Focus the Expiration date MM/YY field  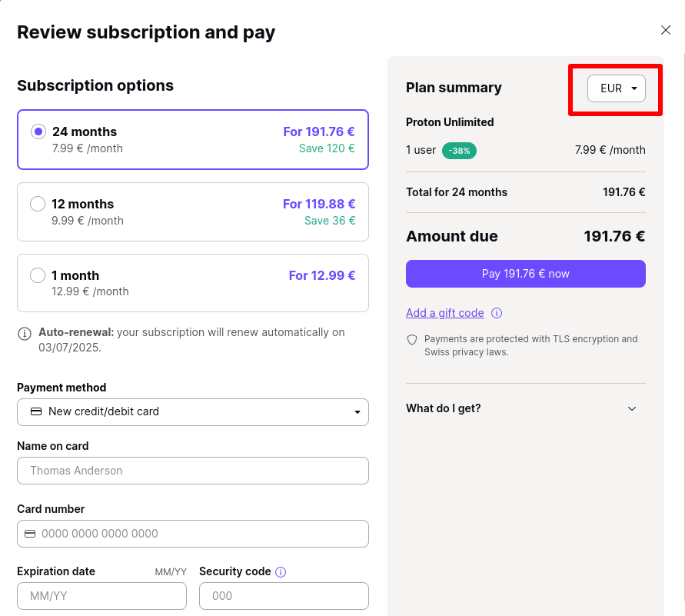[x=101, y=596]
